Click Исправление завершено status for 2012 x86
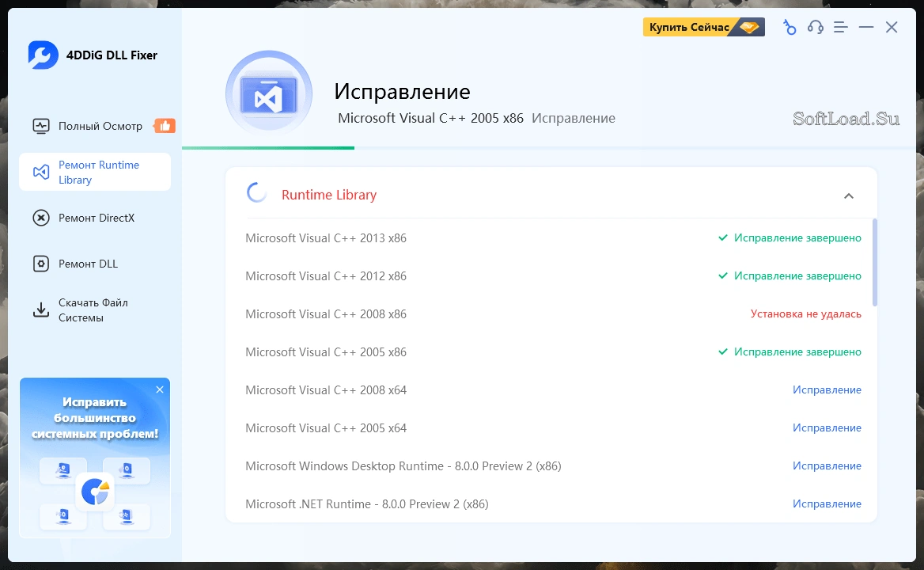924x570 pixels. tap(790, 275)
